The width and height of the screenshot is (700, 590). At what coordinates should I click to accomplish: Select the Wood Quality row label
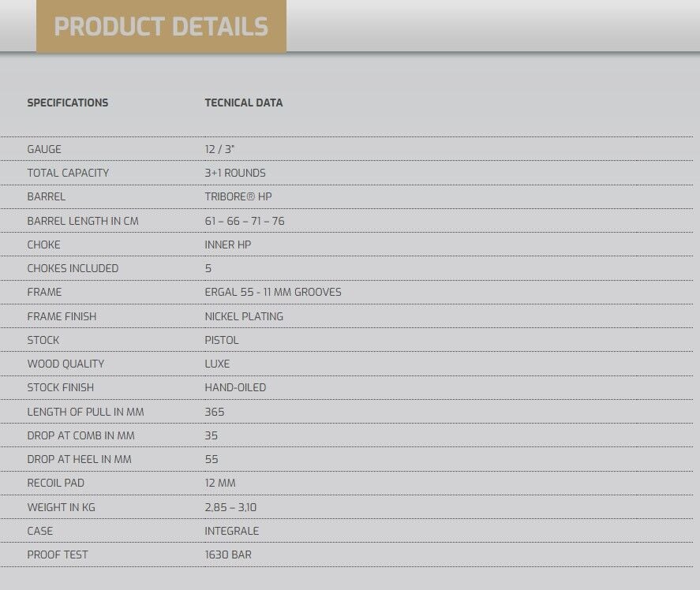coord(66,364)
